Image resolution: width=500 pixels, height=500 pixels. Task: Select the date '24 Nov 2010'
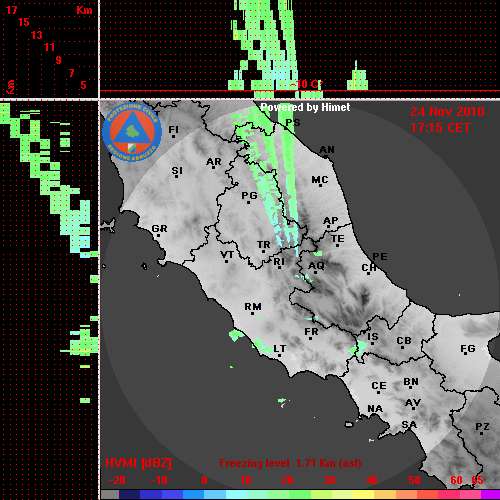click(447, 112)
